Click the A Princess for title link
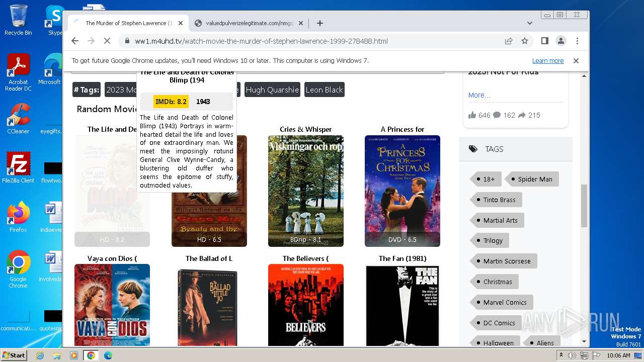644x362 pixels. coord(403,129)
